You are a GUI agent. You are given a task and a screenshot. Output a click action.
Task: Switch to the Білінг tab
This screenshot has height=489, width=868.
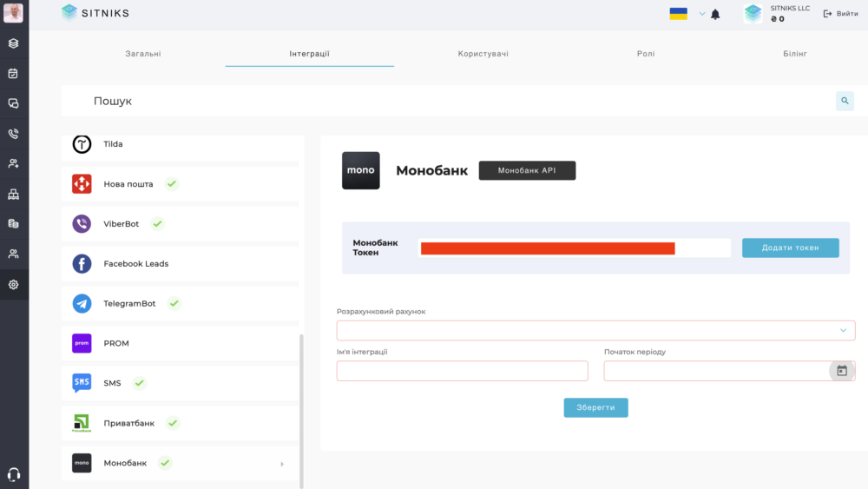pyautogui.click(x=795, y=54)
